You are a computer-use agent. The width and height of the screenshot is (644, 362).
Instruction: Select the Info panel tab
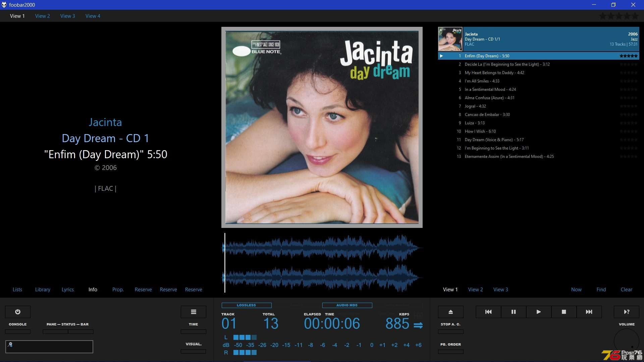[93, 289]
